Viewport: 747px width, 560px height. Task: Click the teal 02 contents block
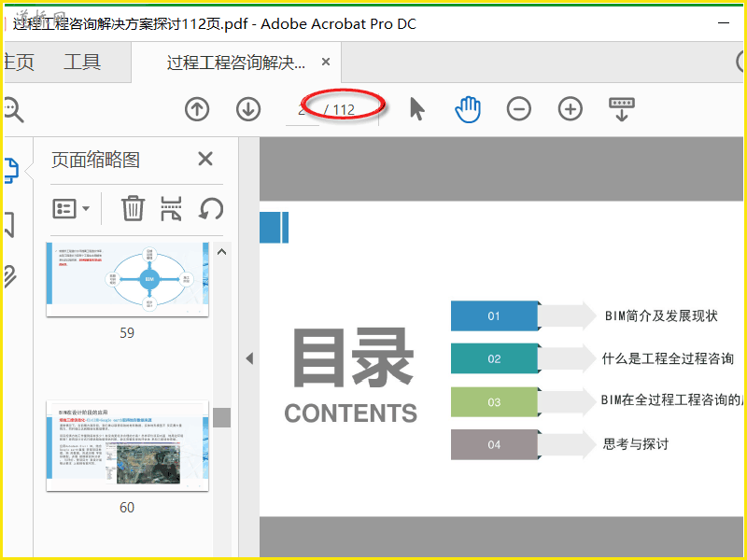pyautogui.click(x=494, y=358)
